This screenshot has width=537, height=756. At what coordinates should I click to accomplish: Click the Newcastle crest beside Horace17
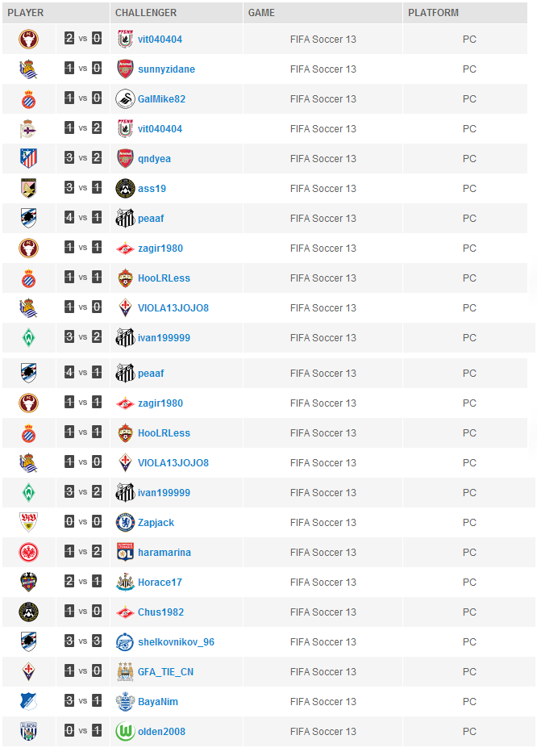(124, 582)
